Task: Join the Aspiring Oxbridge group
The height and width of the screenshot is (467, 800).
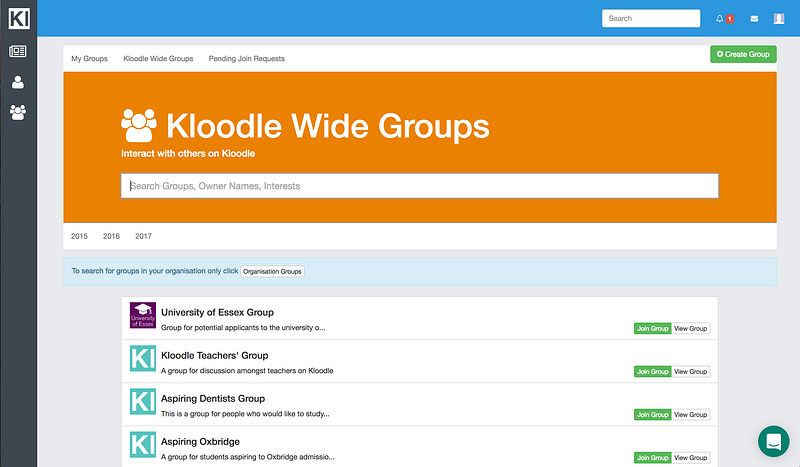Action: point(653,458)
